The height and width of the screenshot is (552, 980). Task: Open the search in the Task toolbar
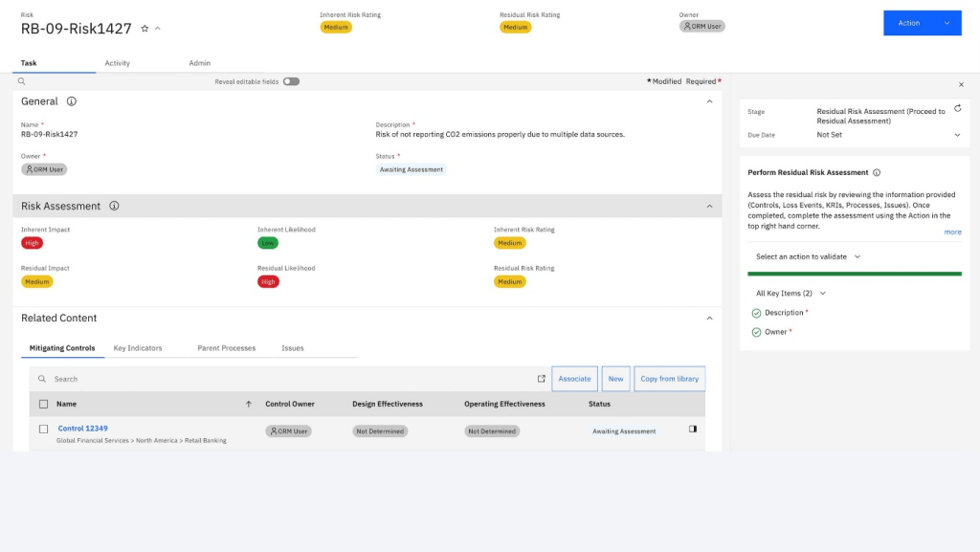pyautogui.click(x=20, y=81)
